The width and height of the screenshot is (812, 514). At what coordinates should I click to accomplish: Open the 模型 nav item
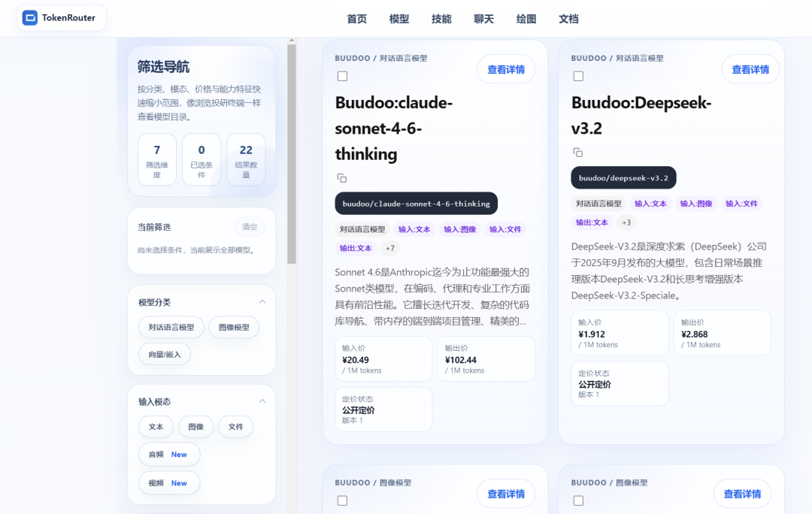coord(399,19)
